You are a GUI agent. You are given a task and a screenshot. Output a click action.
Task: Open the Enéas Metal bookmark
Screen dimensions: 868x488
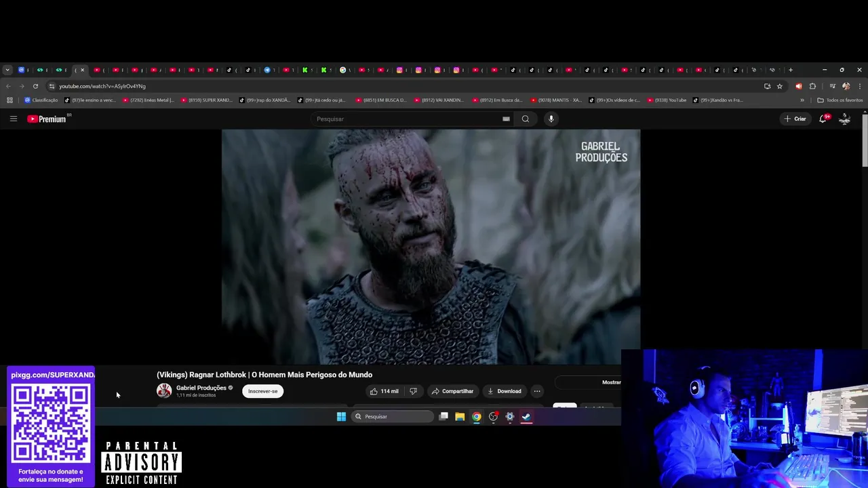point(149,100)
